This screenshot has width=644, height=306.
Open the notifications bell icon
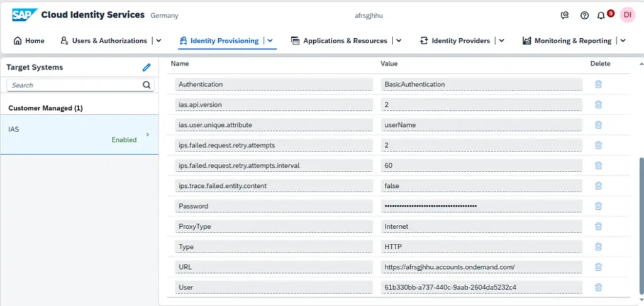point(601,15)
